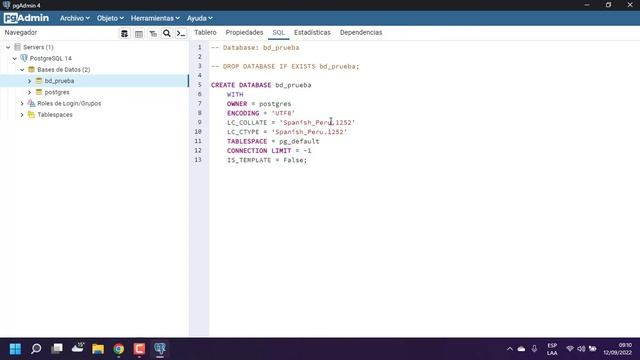
Task: Click the microphone tray icon
Action: click(534, 349)
